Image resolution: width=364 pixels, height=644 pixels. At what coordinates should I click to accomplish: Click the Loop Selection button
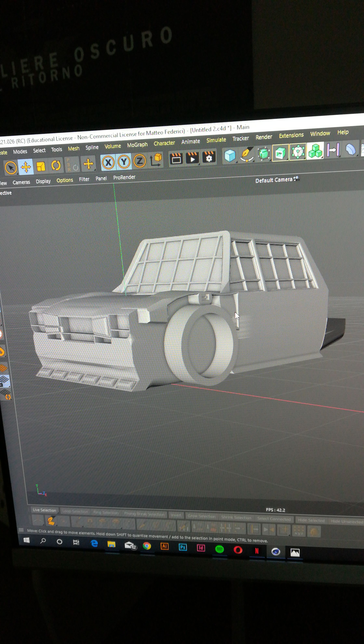(75, 511)
